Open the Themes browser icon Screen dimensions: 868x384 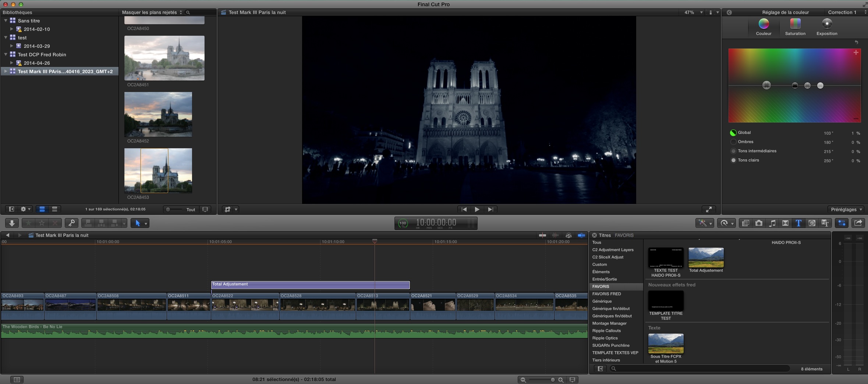click(x=825, y=223)
